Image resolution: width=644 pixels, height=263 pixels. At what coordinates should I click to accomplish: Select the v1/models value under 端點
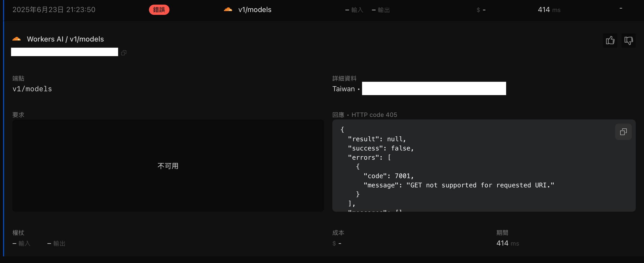32,89
